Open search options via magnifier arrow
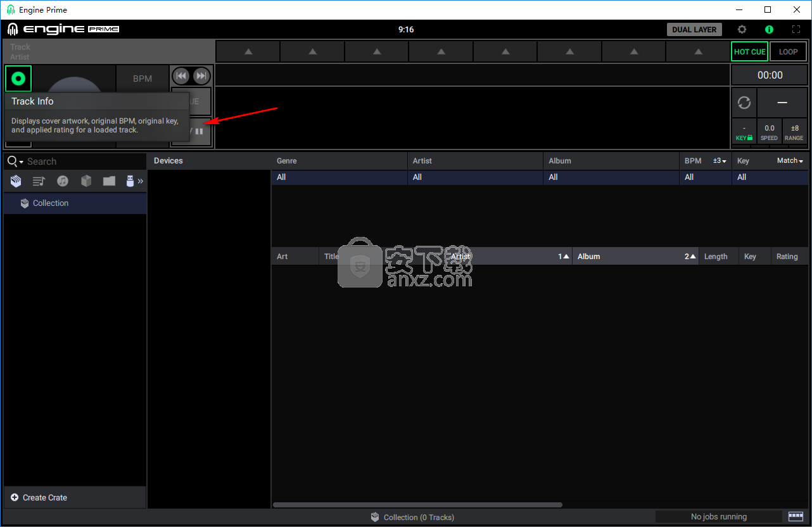Image resolution: width=812 pixels, height=527 pixels. click(16, 162)
